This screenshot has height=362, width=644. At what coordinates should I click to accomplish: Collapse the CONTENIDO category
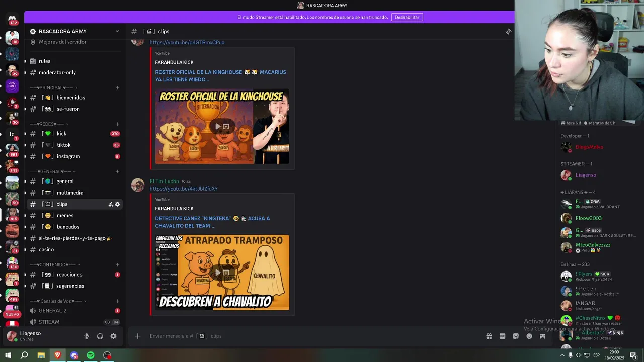point(55,265)
